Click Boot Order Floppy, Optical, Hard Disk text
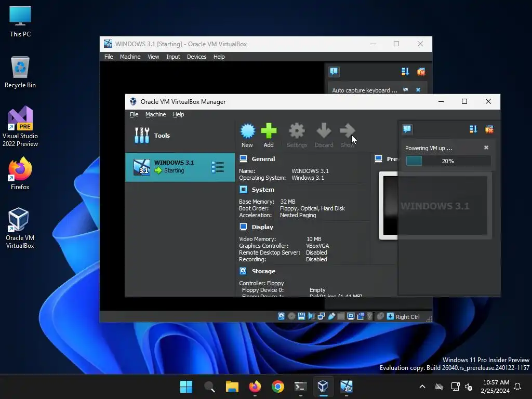 tap(312, 208)
